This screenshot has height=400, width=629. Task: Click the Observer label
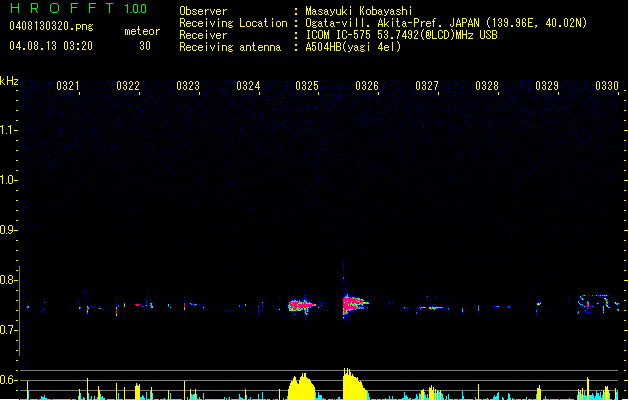pyautogui.click(x=203, y=11)
